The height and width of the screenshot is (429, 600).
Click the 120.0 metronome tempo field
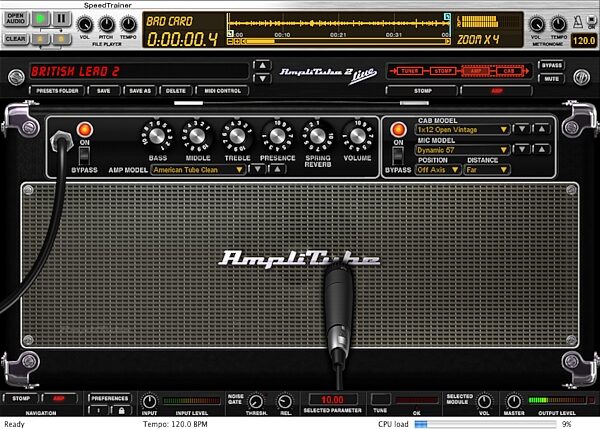point(584,41)
